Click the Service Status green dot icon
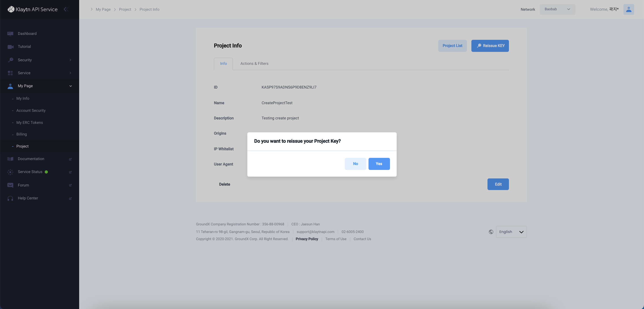This screenshot has height=309, width=644. pyautogui.click(x=46, y=172)
